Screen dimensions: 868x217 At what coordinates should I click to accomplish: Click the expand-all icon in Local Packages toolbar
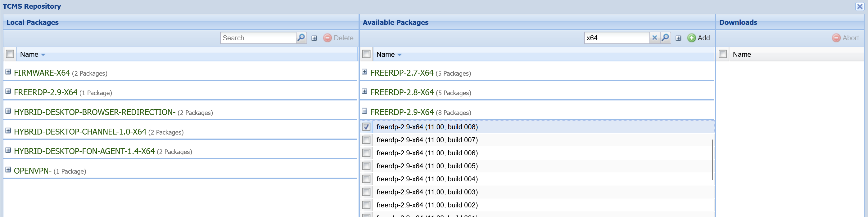pyautogui.click(x=314, y=38)
